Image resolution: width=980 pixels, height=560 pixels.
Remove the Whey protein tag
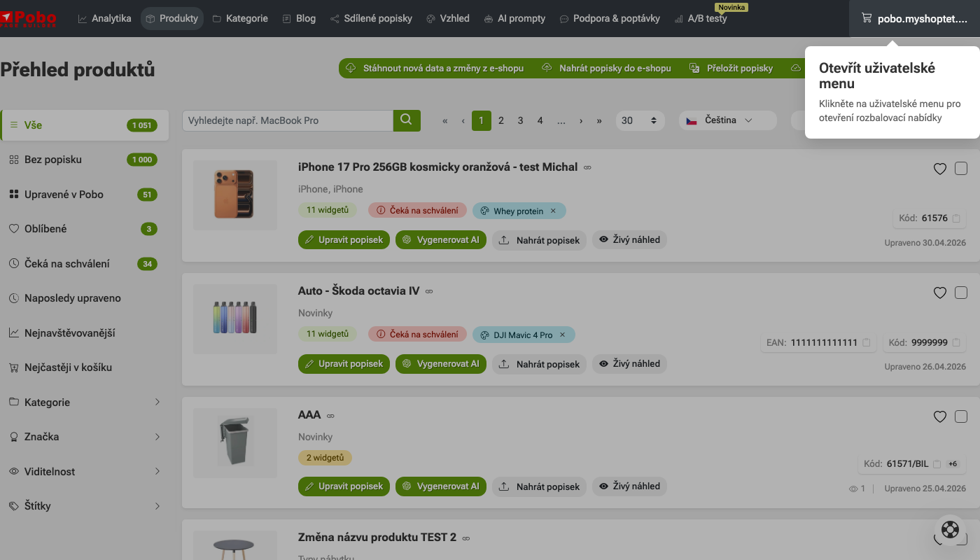click(x=552, y=211)
